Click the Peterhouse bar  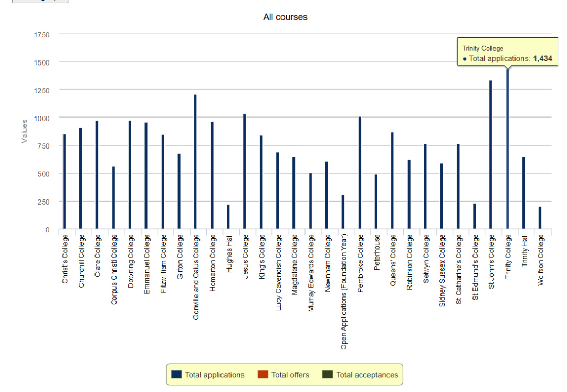coord(376,202)
